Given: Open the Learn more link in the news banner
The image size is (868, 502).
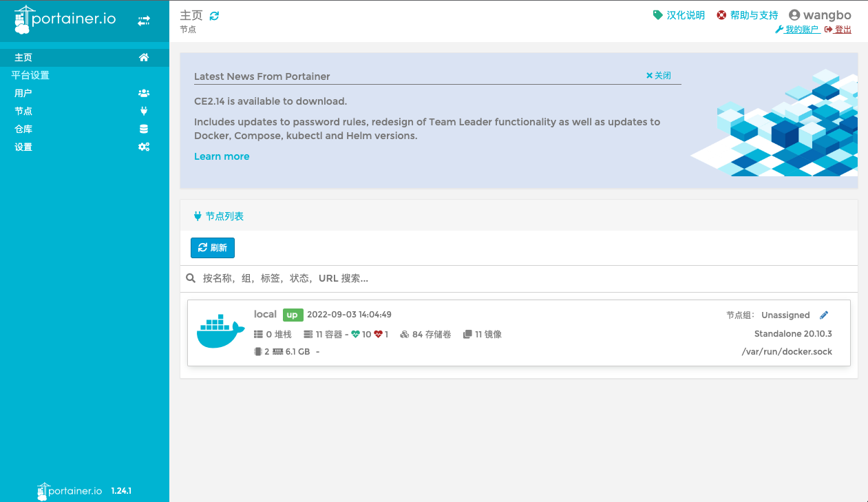Looking at the screenshot, I should point(222,156).
